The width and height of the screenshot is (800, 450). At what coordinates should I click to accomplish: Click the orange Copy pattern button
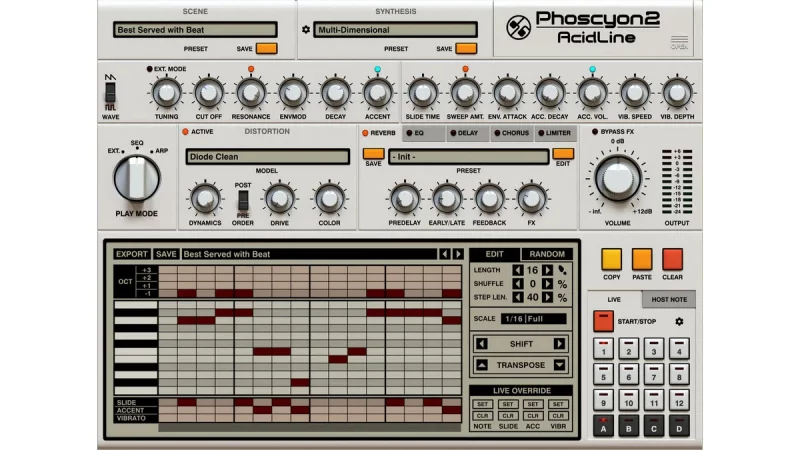coord(611,259)
